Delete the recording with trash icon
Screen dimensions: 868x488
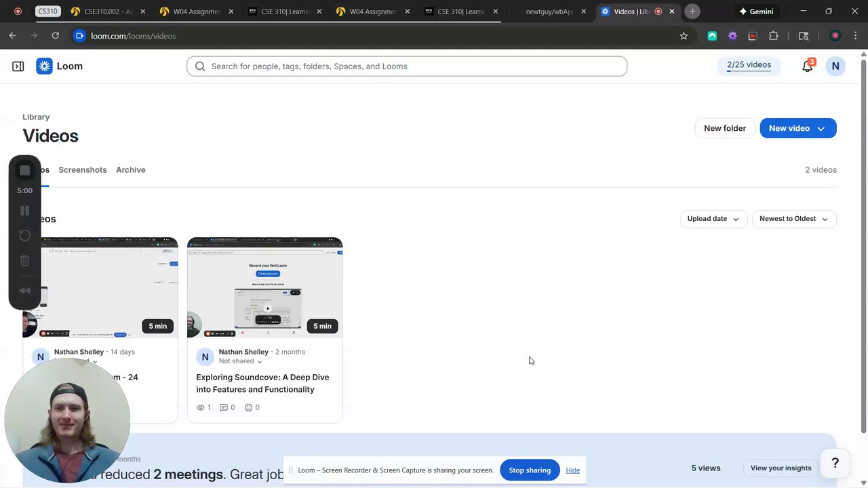pyautogui.click(x=24, y=260)
